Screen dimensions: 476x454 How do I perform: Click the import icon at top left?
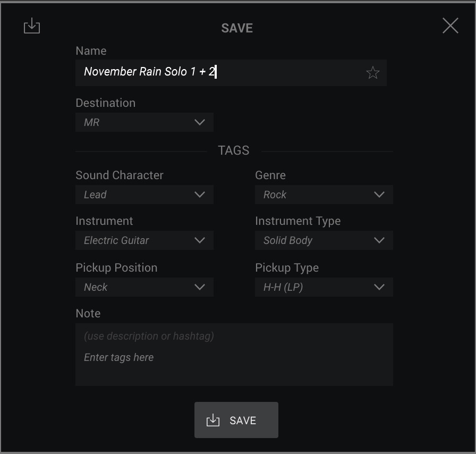click(x=32, y=26)
